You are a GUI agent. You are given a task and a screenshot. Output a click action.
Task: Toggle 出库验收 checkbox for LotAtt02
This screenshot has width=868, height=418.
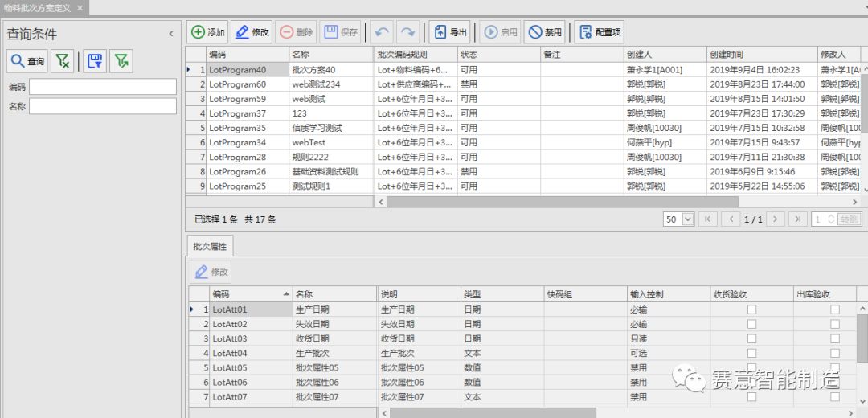pos(835,324)
